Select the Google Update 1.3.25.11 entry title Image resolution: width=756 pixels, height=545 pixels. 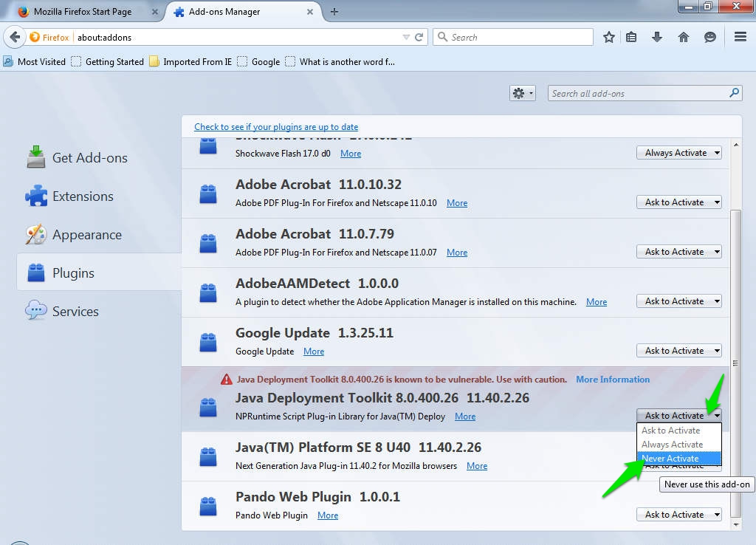pyautogui.click(x=315, y=333)
